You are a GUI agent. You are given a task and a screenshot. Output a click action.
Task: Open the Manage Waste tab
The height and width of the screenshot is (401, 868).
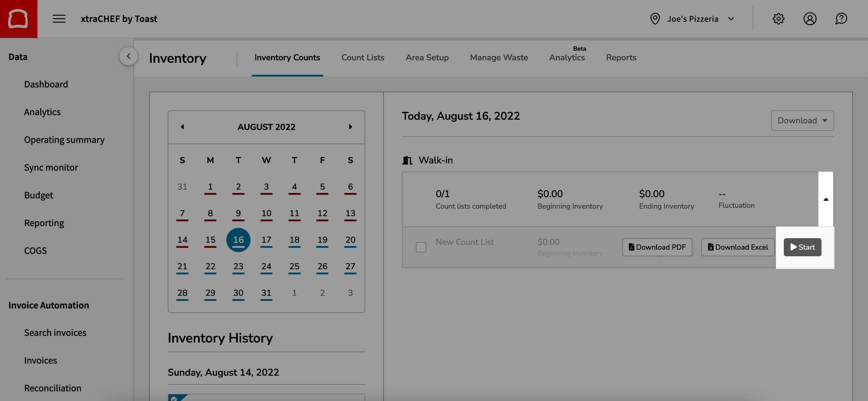point(499,58)
